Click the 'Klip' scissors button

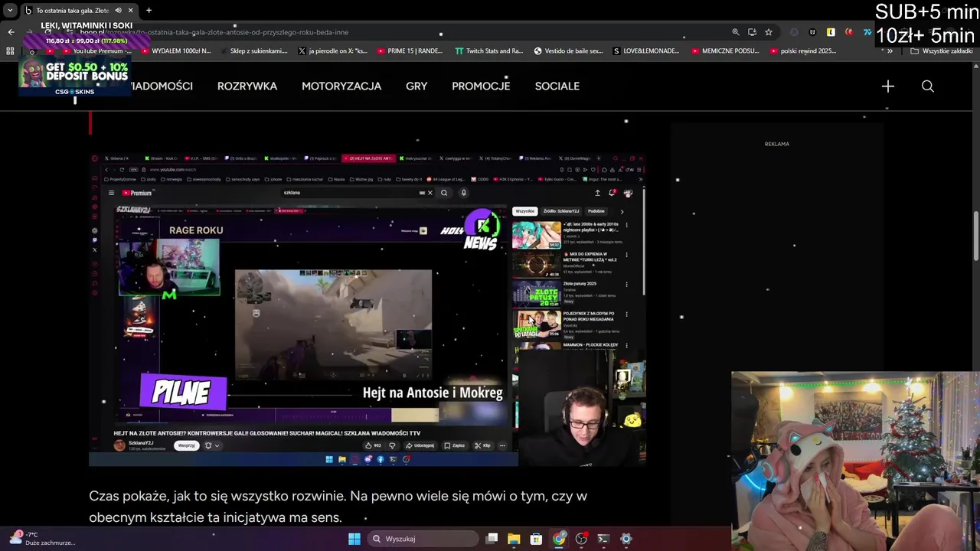click(483, 445)
